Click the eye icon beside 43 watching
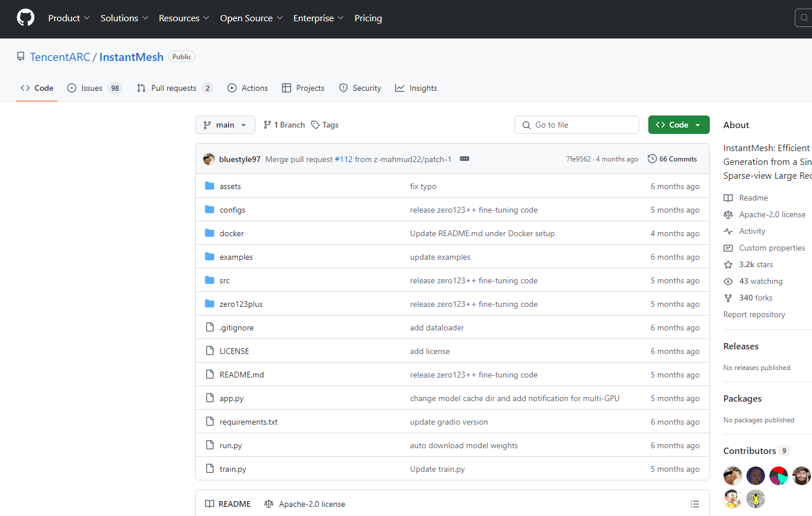The width and height of the screenshot is (812, 516). [728, 282]
